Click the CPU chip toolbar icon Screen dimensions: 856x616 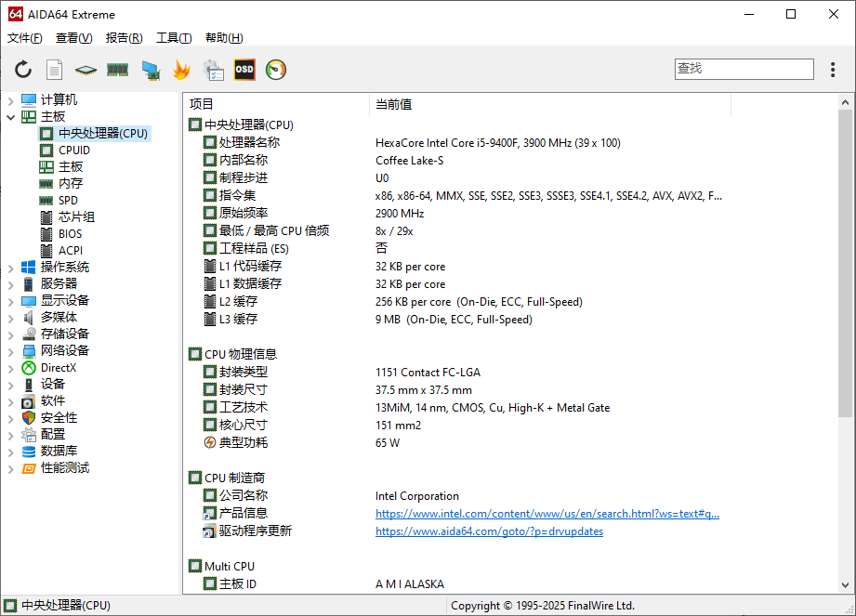tap(86, 70)
